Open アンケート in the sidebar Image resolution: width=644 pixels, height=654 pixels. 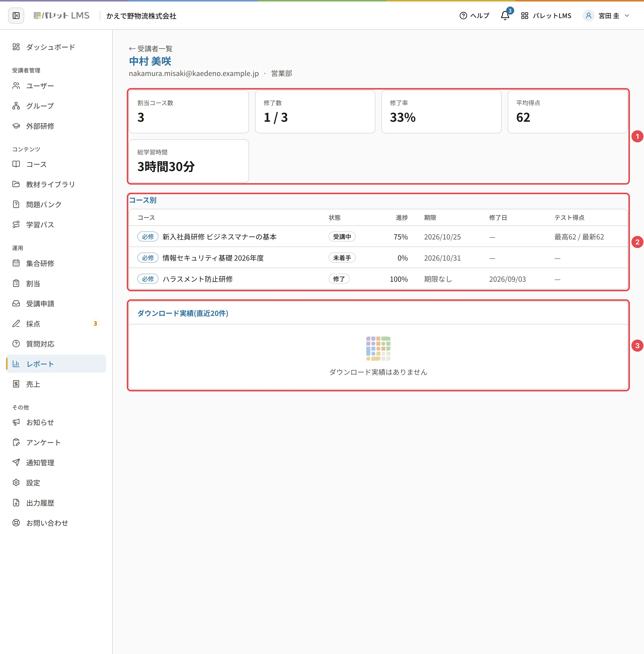[x=56, y=443]
